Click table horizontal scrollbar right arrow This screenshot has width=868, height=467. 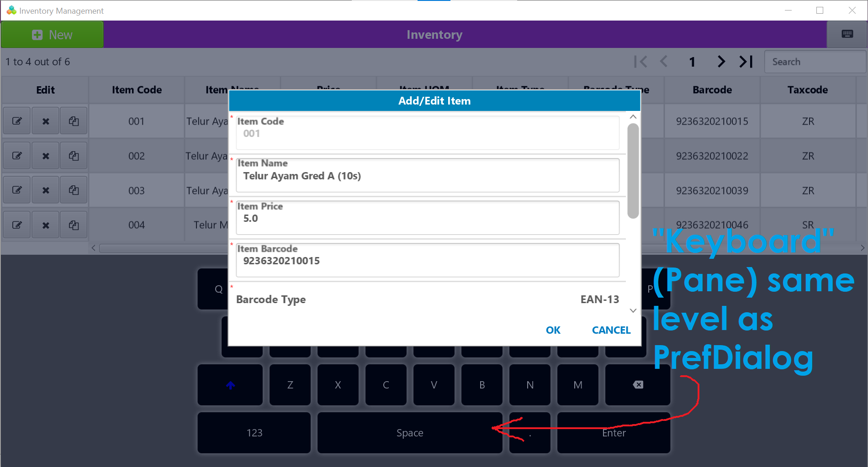tap(862, 248)
